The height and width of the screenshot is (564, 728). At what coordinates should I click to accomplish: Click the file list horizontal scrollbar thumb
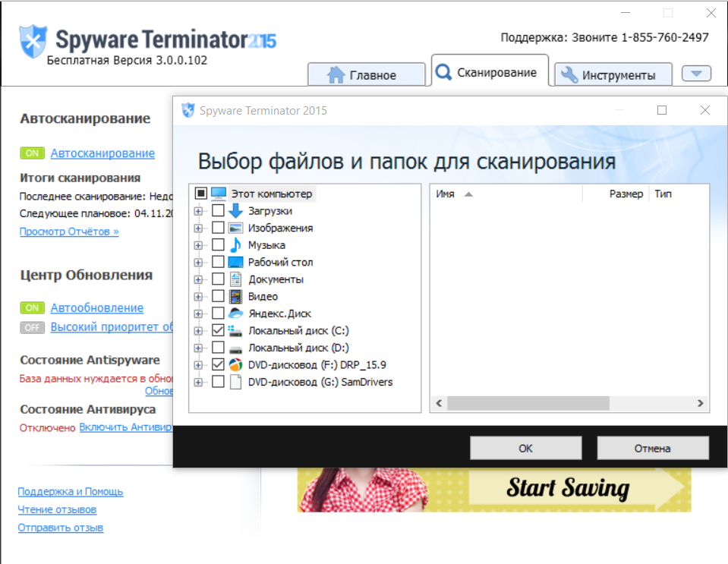pyautogui.click(x=528, y=403)
